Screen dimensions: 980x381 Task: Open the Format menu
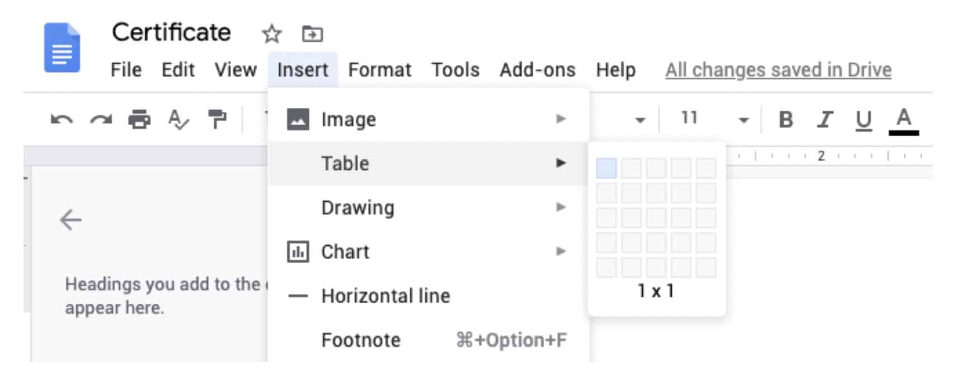coord(379,70)
